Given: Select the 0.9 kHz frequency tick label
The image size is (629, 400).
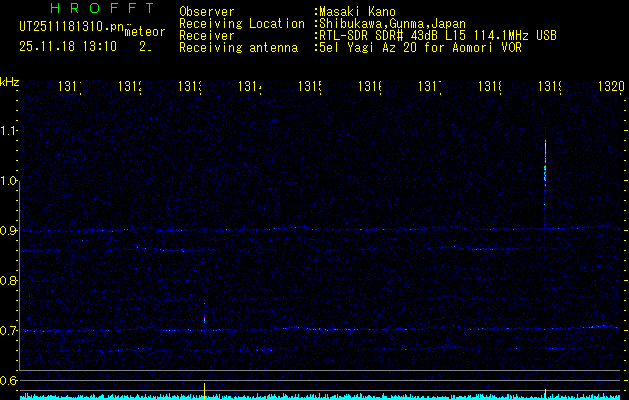Looking at the screenshot, I should click(9, 231).
